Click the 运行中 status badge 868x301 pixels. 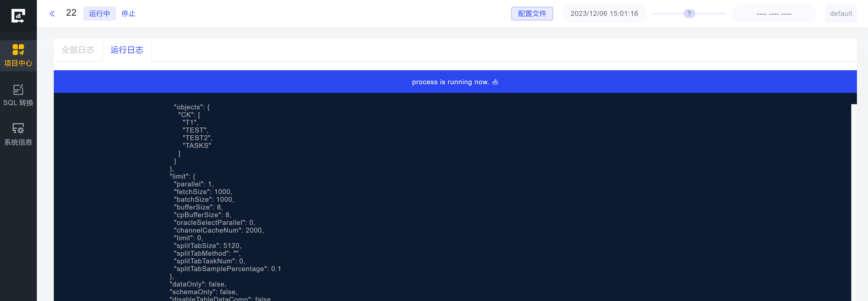(x=99, y=14)
